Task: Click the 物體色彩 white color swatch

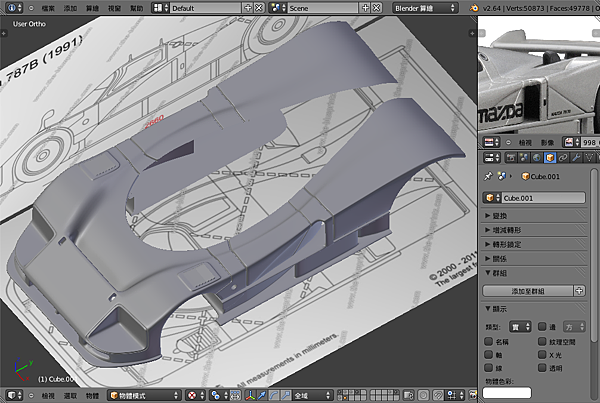Action: point(507,393)
